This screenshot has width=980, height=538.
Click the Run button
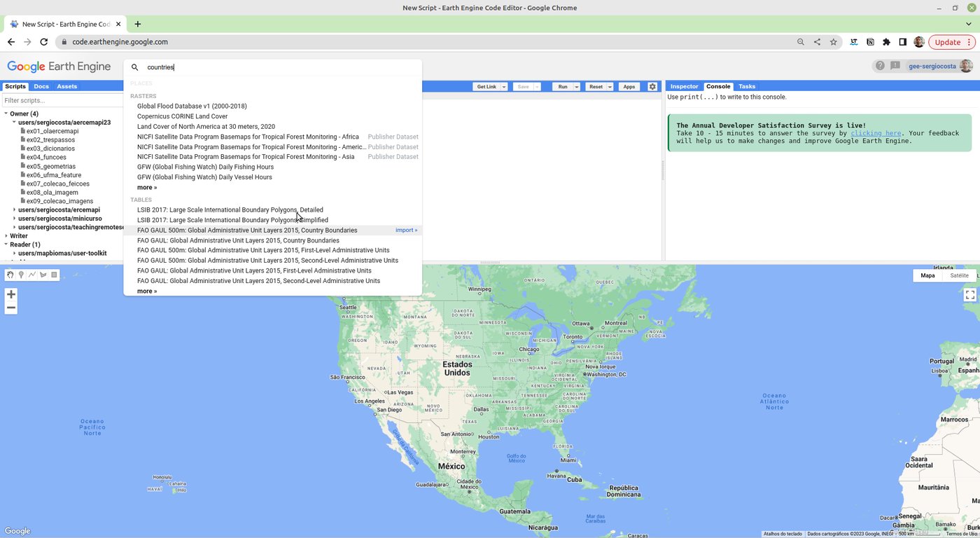(563, 87)
